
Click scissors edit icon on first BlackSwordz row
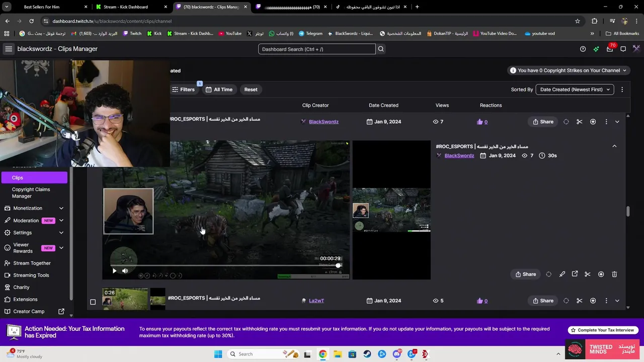coord(580,122)
